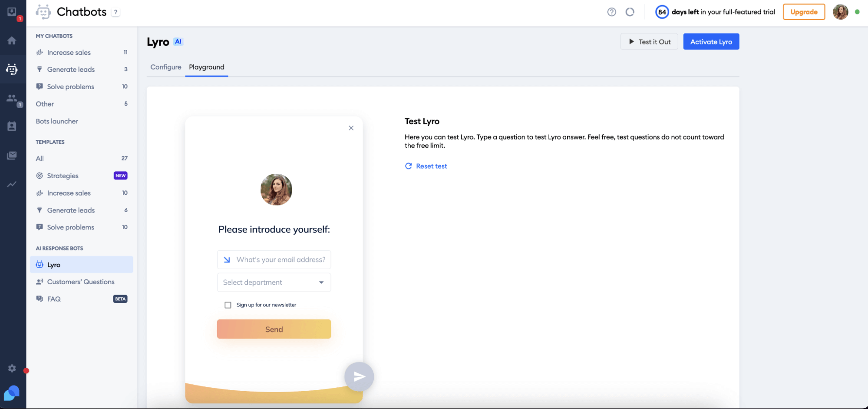Click the 'TEMPLATES' section header

pyautogui.click(x=50, y=142)
